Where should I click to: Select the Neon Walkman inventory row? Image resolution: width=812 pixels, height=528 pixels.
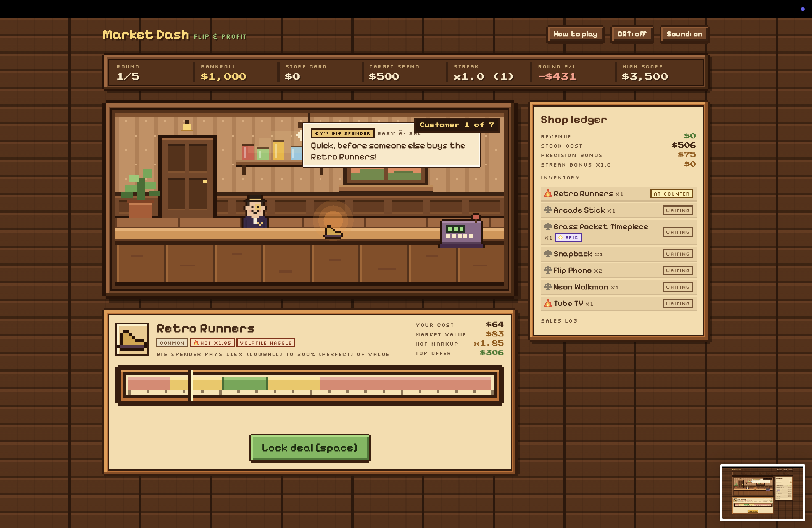point(618,287)
